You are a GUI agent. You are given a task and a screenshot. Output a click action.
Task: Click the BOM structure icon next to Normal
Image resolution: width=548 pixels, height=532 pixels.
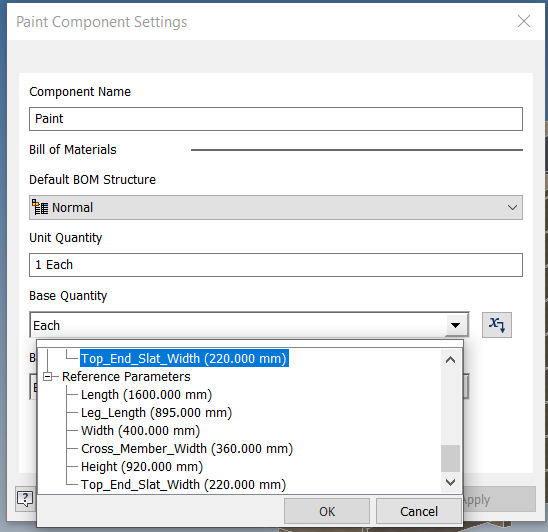coord(40,207)
